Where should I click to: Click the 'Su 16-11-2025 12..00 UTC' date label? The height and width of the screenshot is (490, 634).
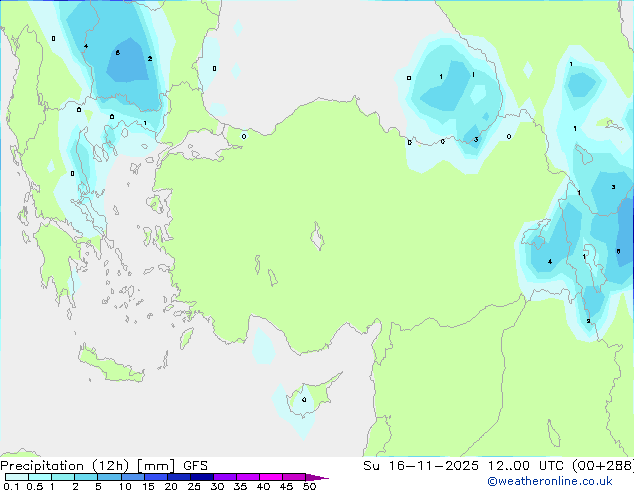coord(463,466)
